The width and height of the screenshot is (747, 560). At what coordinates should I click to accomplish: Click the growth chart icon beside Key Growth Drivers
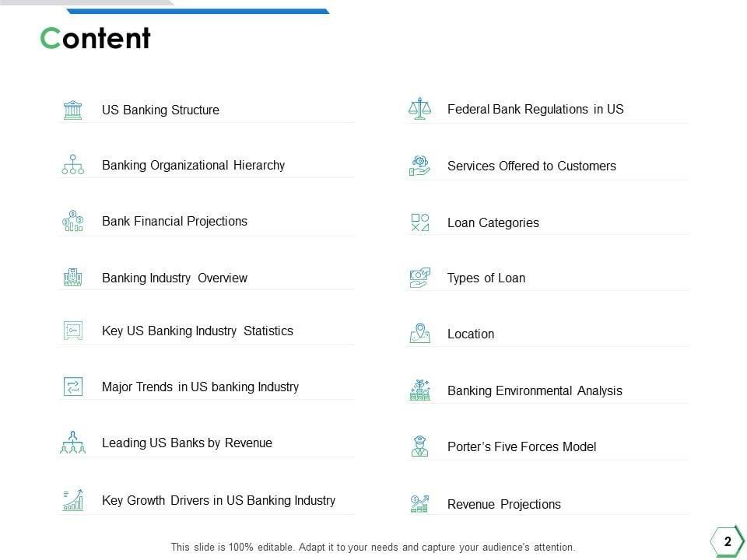(72, 500)
